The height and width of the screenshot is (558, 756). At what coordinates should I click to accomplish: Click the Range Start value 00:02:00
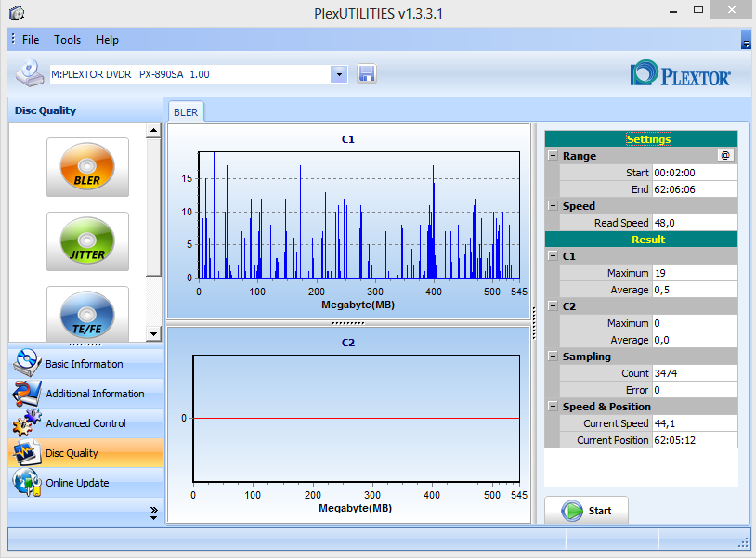coord(696,173)
